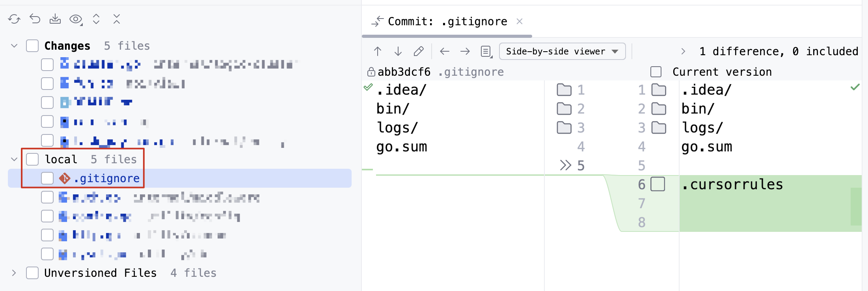Click the Expand All icon
Viewport: 868px width, 291px height.
point(96,19)
